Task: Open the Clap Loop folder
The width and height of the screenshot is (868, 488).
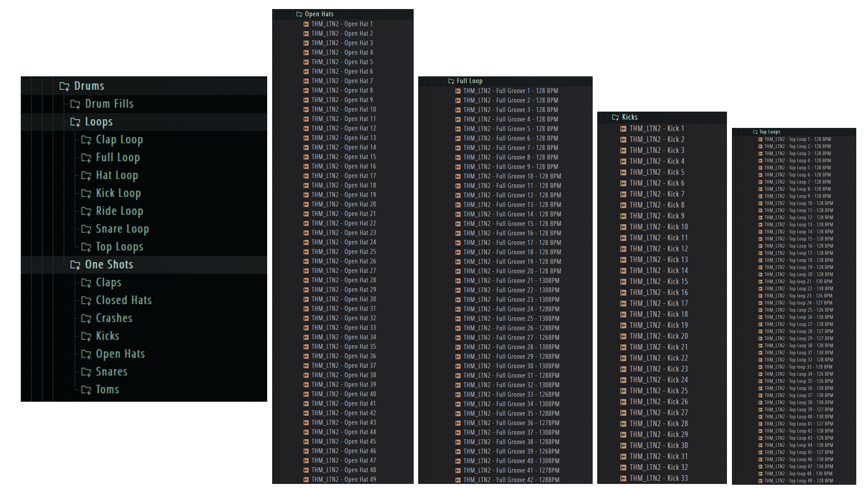Action: click(x=119, y=140)
